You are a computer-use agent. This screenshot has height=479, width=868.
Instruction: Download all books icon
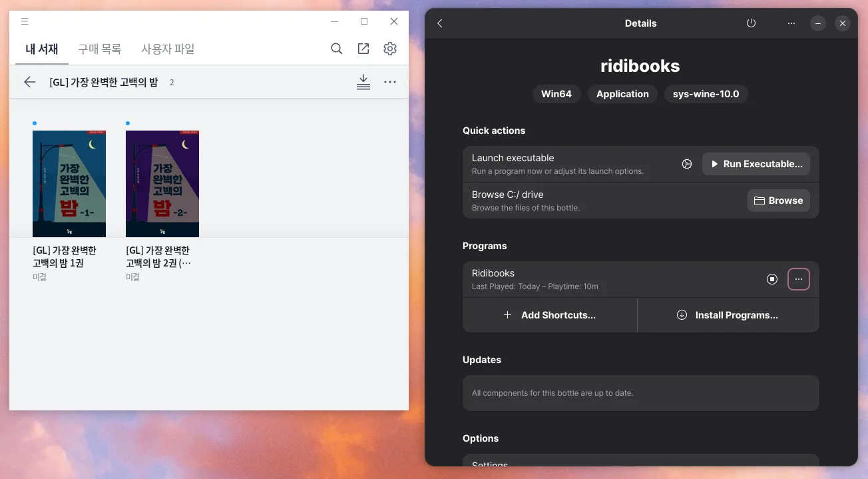coord(363,82)
